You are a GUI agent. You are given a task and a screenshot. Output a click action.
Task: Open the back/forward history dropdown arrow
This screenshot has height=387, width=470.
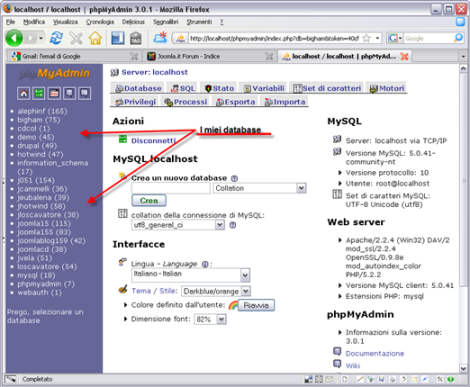point(41,38)
